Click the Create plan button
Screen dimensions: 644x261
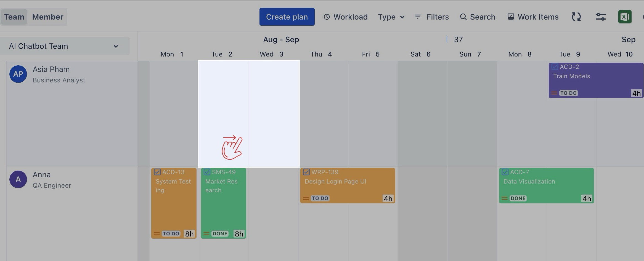[x=287, y=17]
